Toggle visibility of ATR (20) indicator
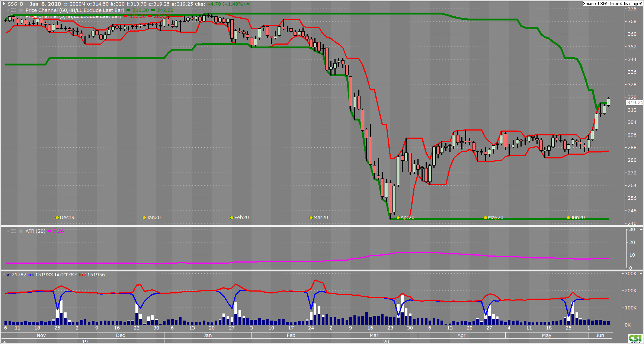Image resolution: width=644 pixels, height=344 pixels. click(x=21, y=231)
